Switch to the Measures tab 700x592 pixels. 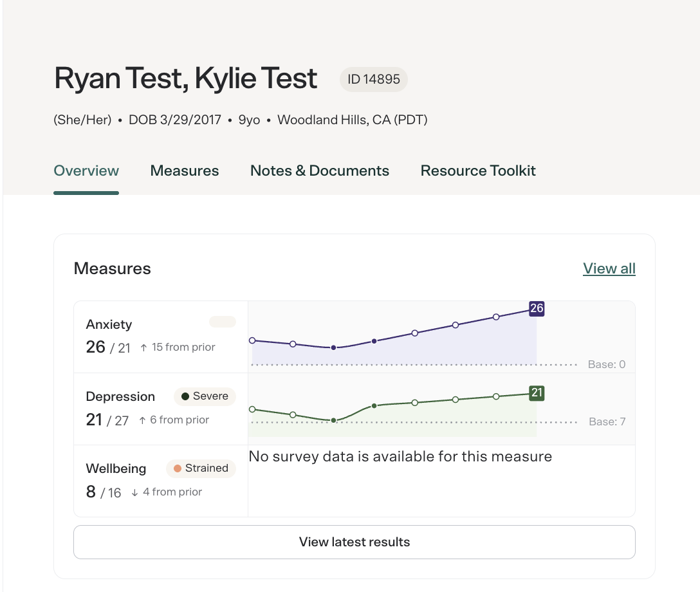pos(185,171)
